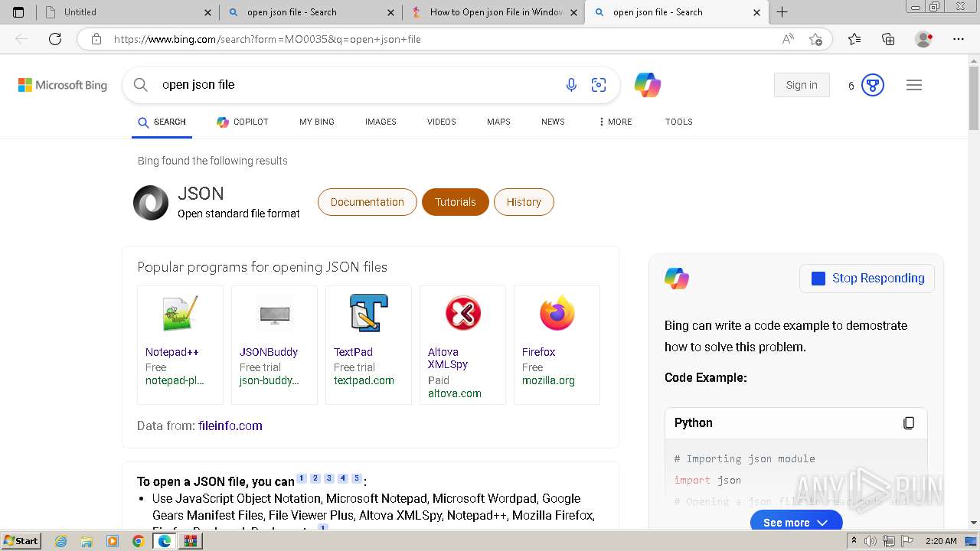Click the History pill button

[x=524, y=202]
